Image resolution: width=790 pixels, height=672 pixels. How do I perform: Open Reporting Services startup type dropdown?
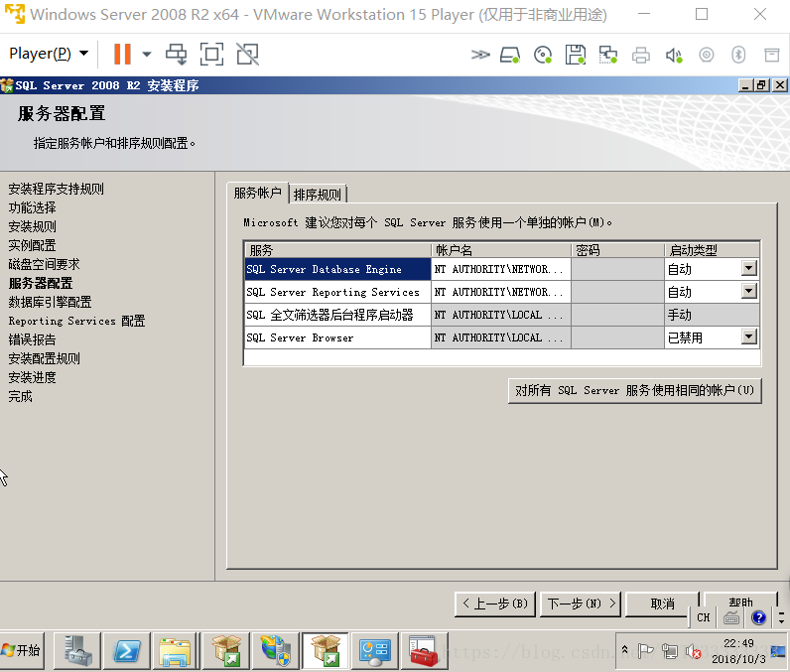click(x=749, y=291)
